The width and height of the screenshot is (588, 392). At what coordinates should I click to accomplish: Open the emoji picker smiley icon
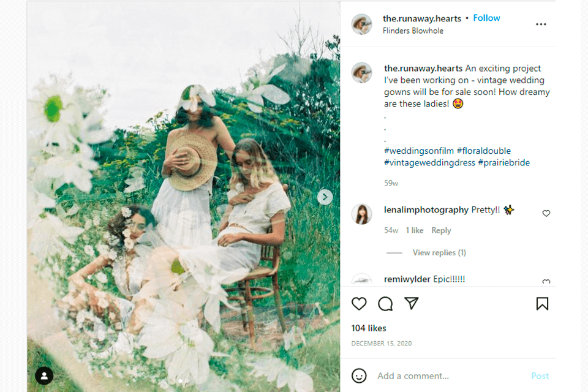pos(360,375)
